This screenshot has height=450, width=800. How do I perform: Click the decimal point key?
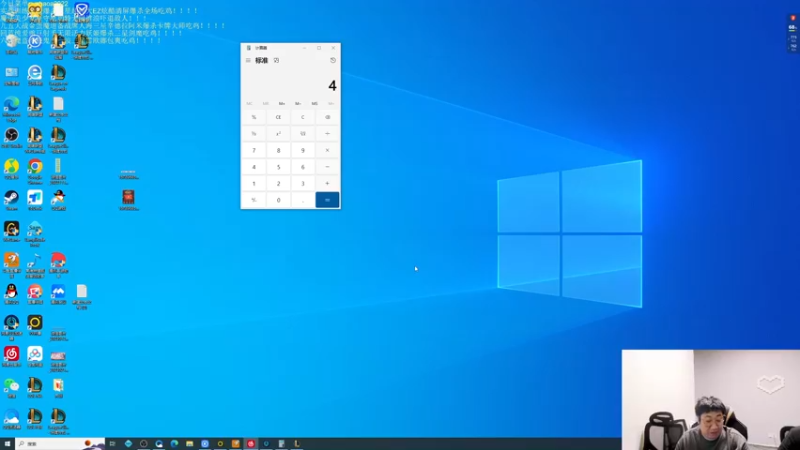coord(303,200)
